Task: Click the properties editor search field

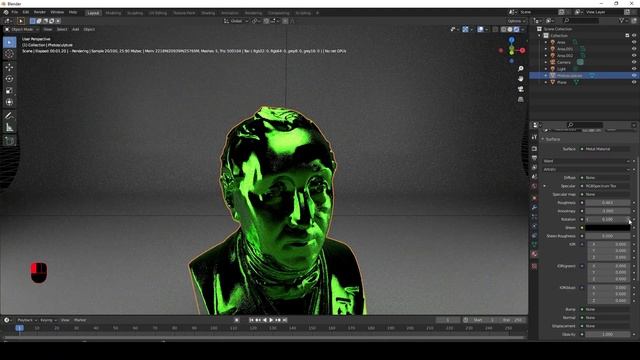Action: [585, 125]
